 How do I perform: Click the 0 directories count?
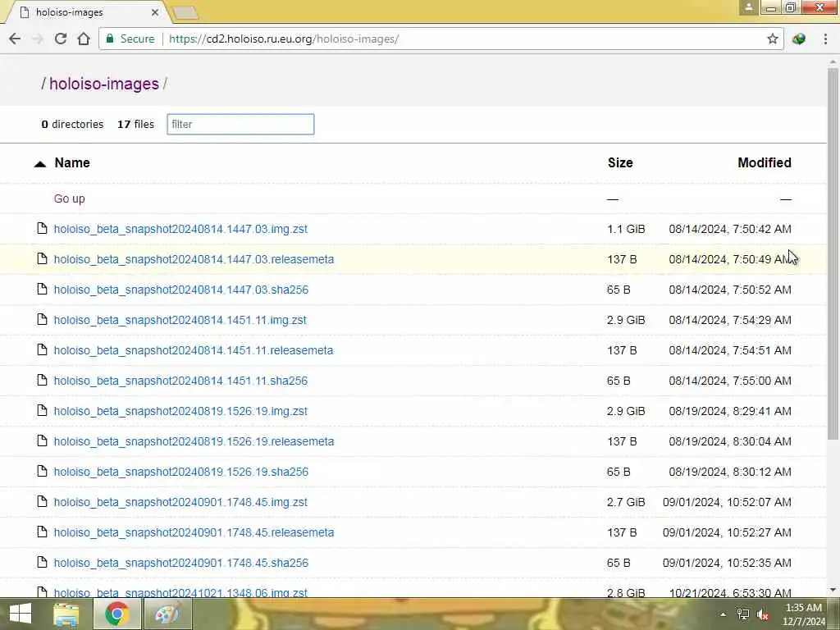pos(72,125)
